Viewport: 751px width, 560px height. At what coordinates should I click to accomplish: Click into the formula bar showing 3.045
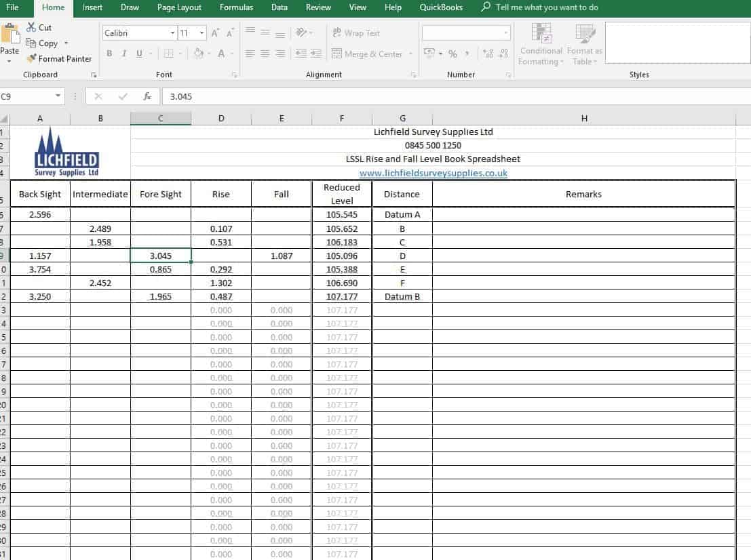(x=455, y=96)
